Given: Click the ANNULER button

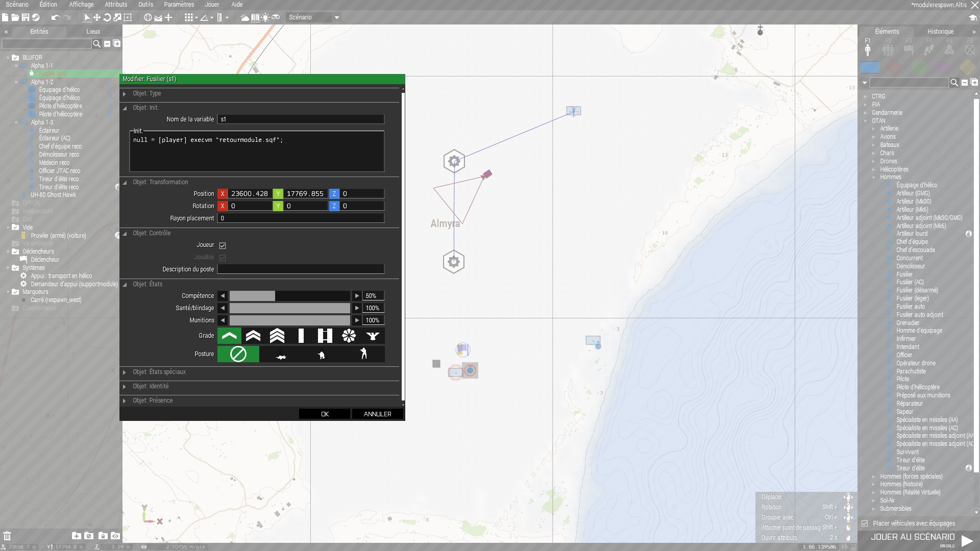Looking at the screenshot, I should pyautogui.click(x=378, y=414).
